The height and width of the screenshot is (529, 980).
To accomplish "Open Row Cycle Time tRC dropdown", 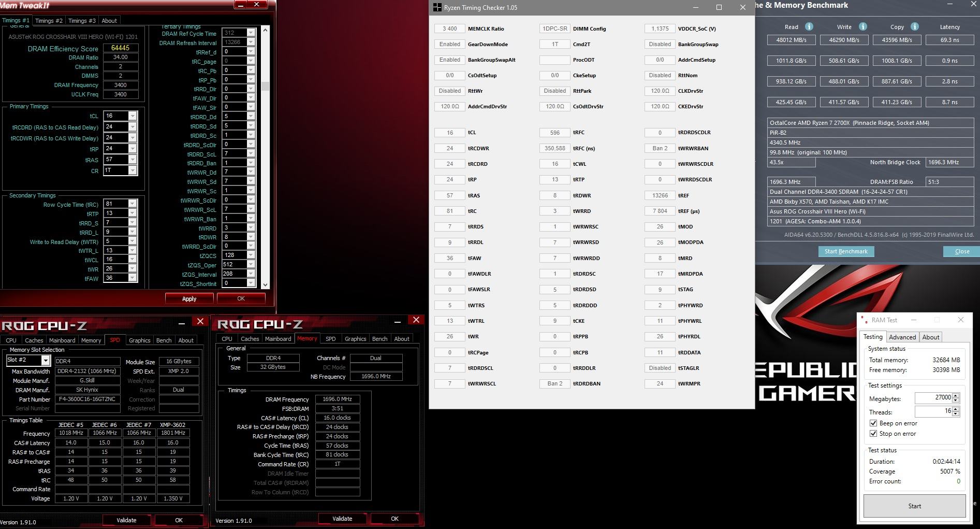I will tap(133, 204).
